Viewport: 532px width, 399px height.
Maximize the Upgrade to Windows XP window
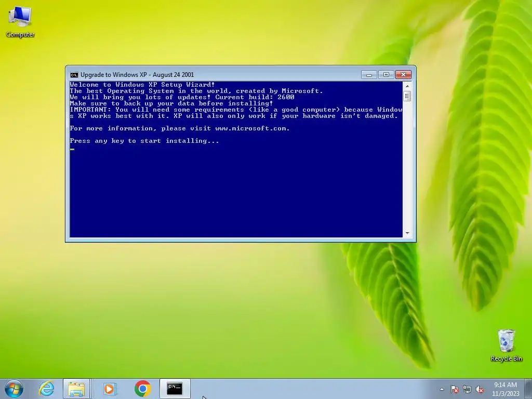pyautogui.click(x=386, y=75)
